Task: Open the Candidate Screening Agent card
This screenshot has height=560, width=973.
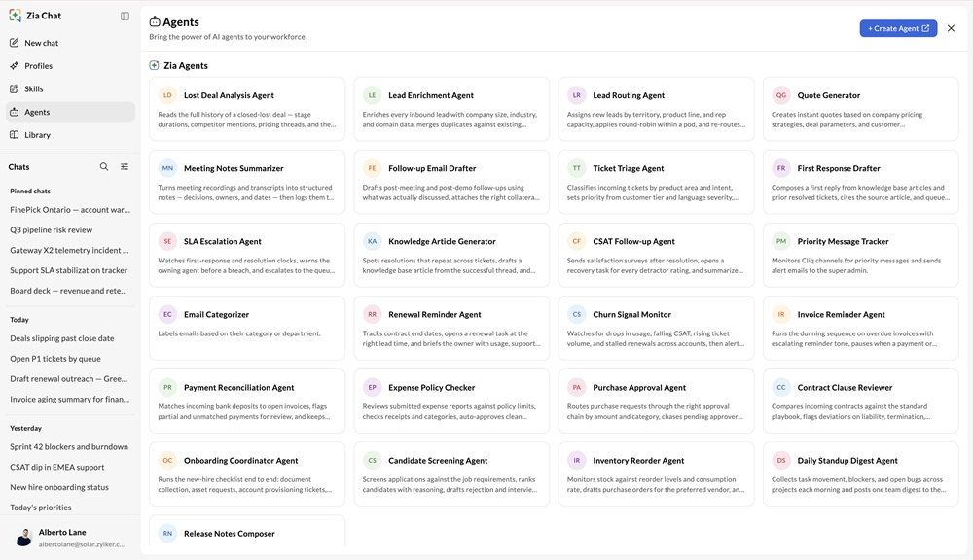Action: pos(451,473)
